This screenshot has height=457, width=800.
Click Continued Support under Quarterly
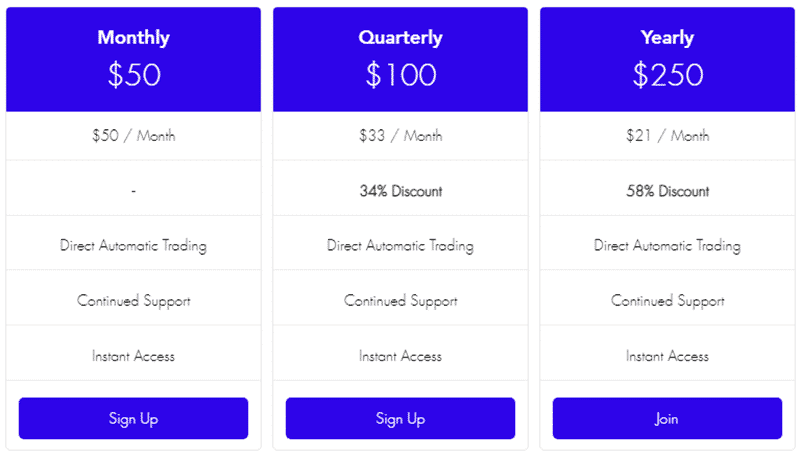pyautogui.click(x=401, y=301)
